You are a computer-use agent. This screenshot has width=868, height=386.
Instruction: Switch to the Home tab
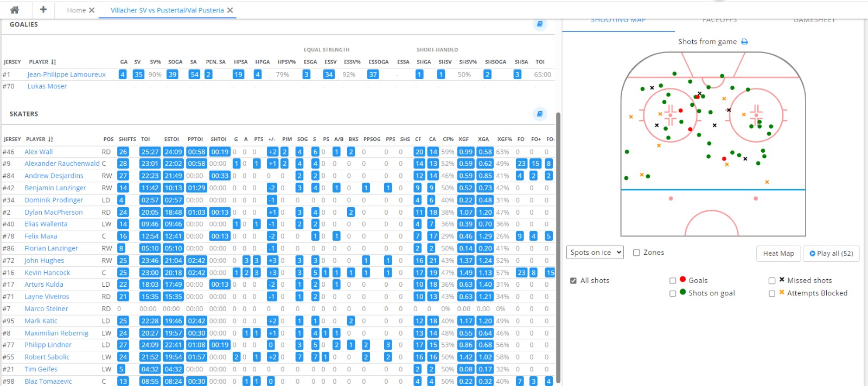pyautogui.click(x=76, y=10)
